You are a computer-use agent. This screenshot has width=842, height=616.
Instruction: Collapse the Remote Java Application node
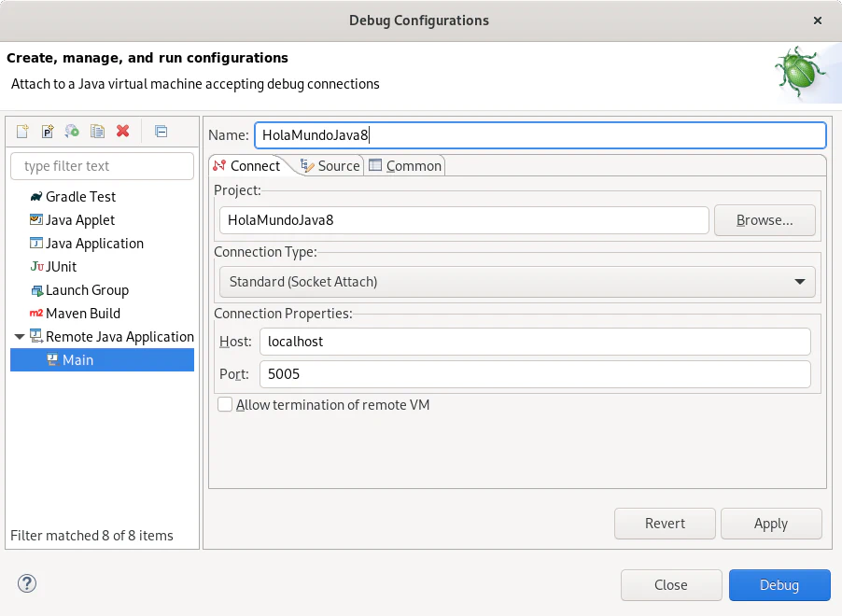click(20, 337)
